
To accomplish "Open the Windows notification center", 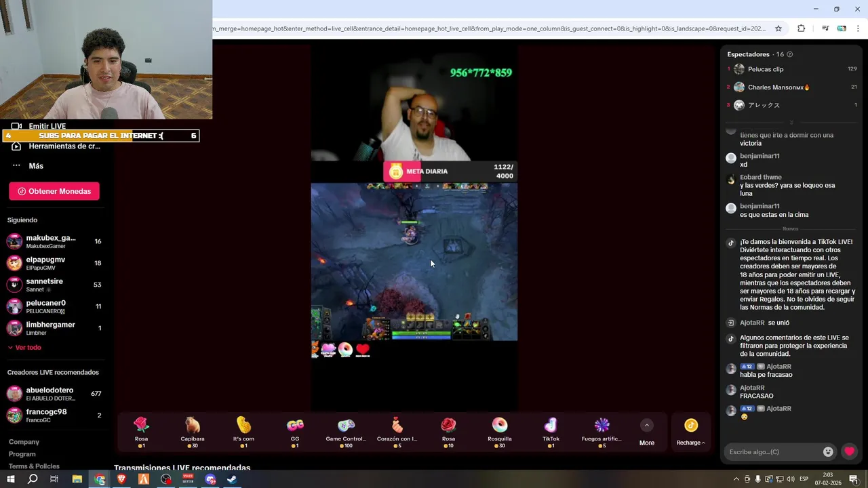I will [x=854, y=479].
